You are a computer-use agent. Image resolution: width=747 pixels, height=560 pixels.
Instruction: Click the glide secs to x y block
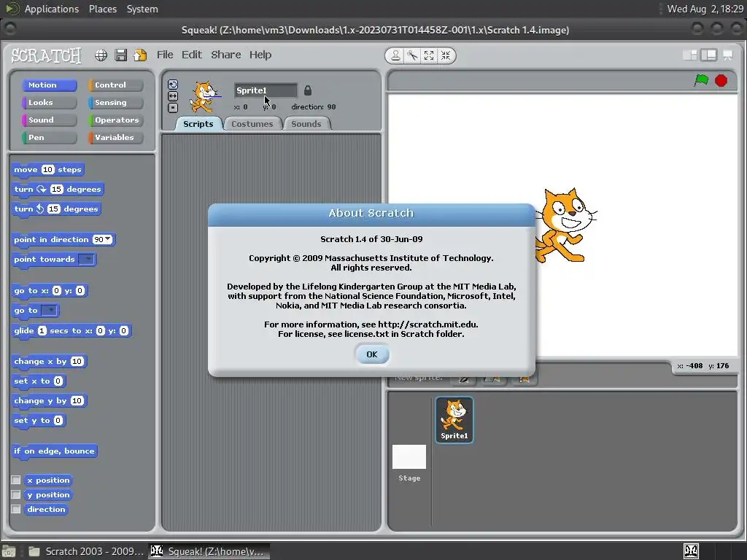click(71, 331)
